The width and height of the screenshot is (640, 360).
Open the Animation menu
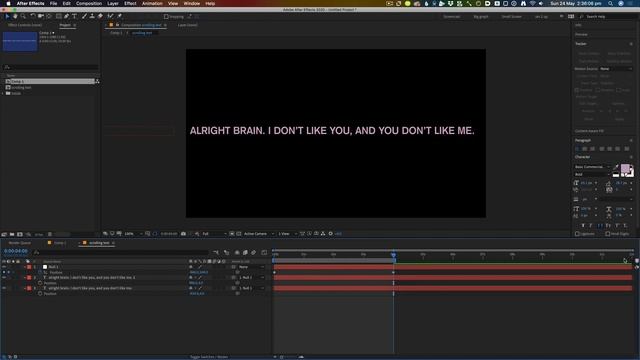(x=152, y=3)
